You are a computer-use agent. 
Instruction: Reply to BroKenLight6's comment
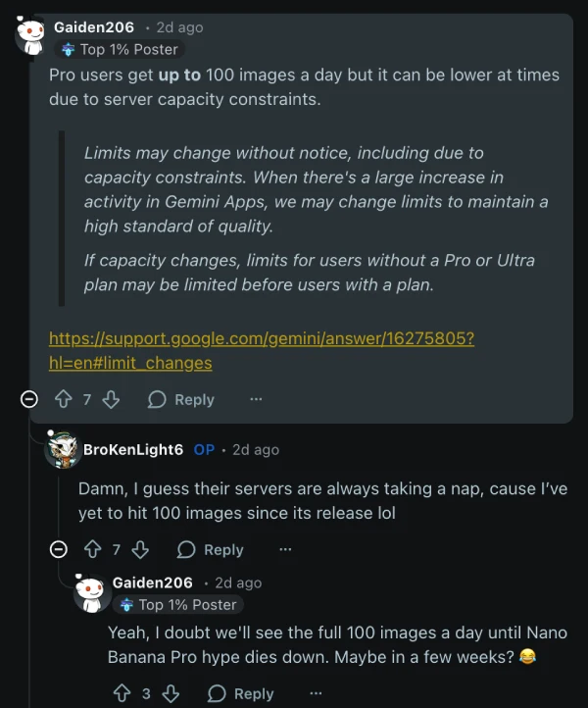tap(211, 550)
